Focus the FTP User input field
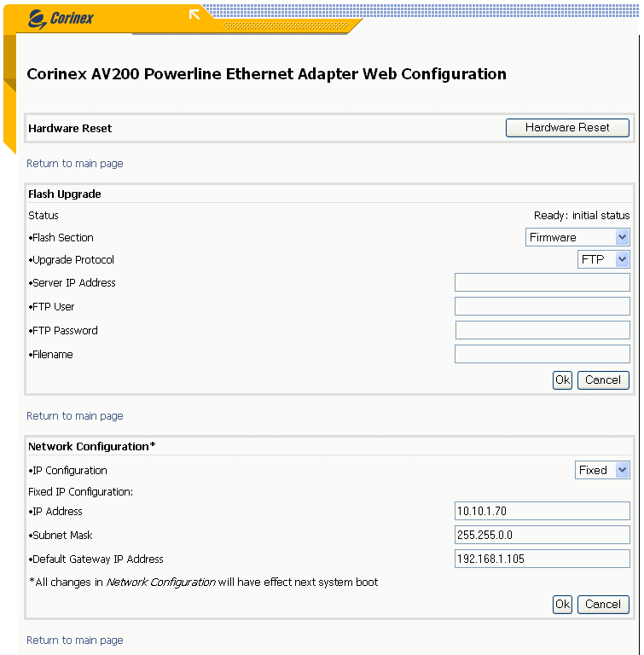This screenshot has height=655, width=644. [x=542, y=306]
